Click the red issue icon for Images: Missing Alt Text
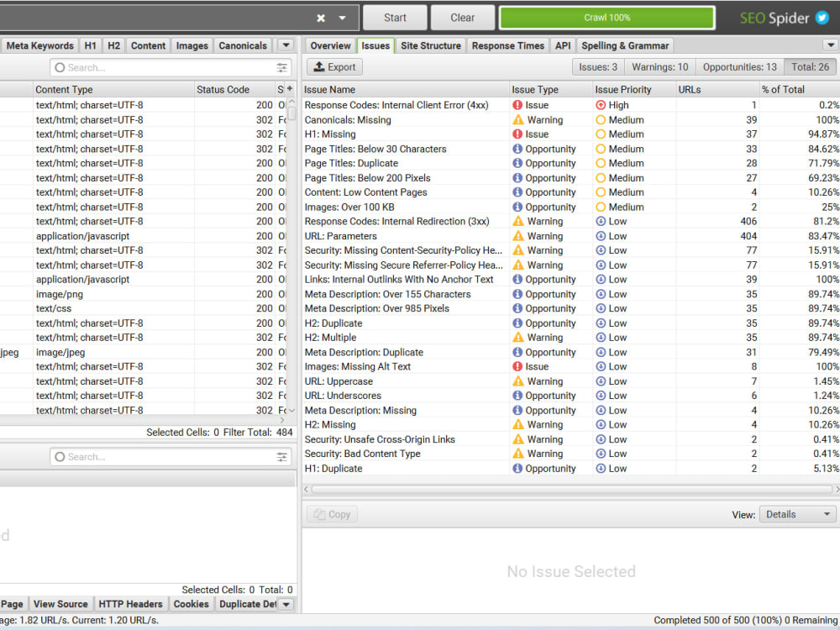Image resolution: width=840 pixels, height=630 pixels. click(517, 366)
